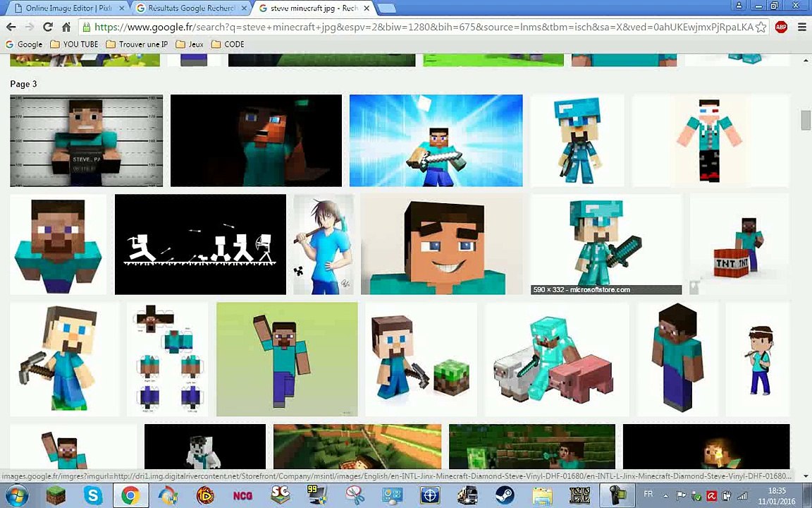Open Steam from the taskbar
Image resolution: width=812 pixels, height=508 pixels.
[x=505, y=496]
